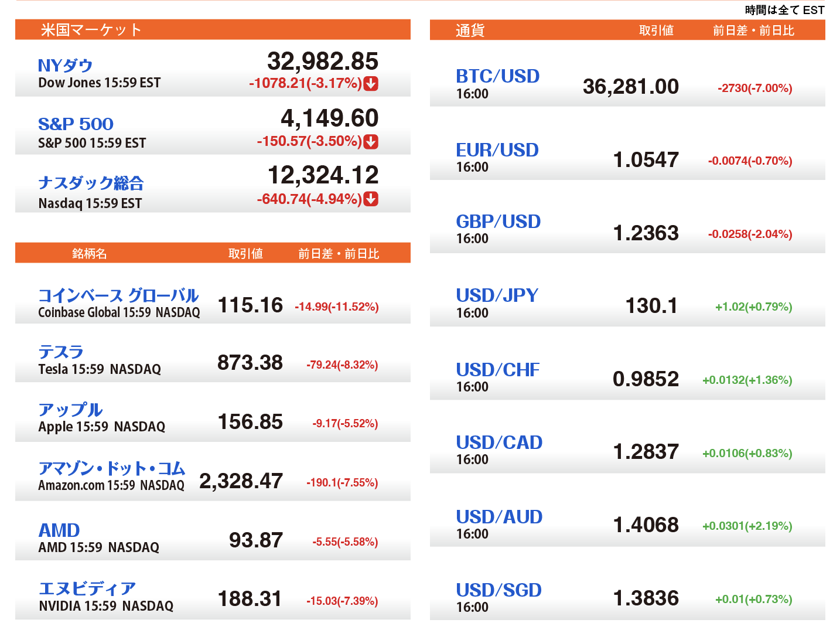Click the red down arrow beside Nasdaq change

pos(371,199)
